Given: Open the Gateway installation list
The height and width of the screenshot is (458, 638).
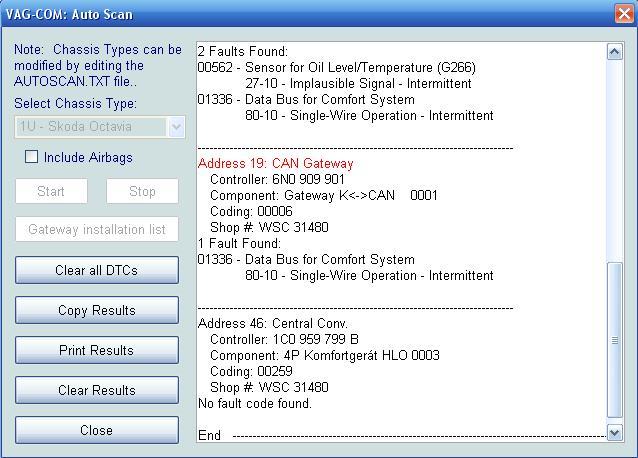Looking at the screenshot, I should 97,229.
